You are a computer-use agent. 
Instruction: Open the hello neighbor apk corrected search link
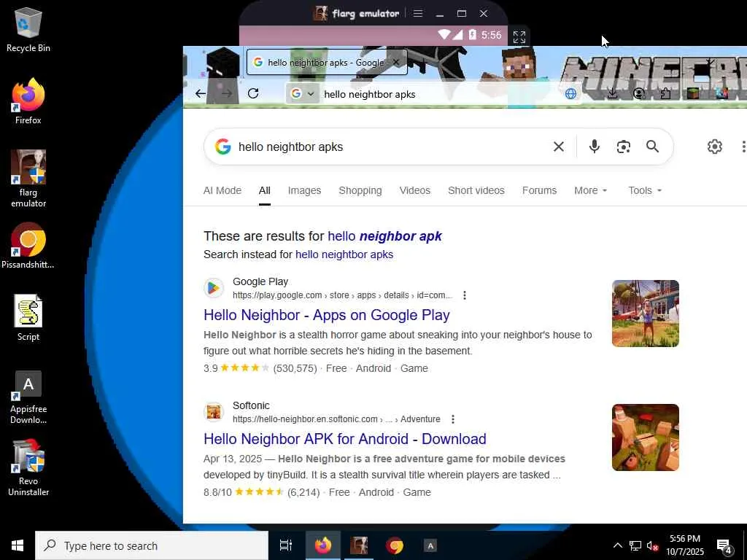click(x=385, y=236)
